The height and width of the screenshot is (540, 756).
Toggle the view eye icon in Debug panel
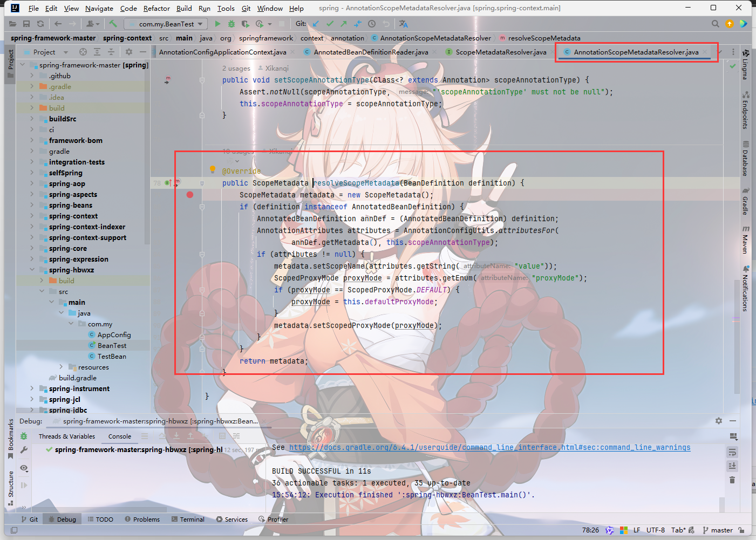pos(24,468)
